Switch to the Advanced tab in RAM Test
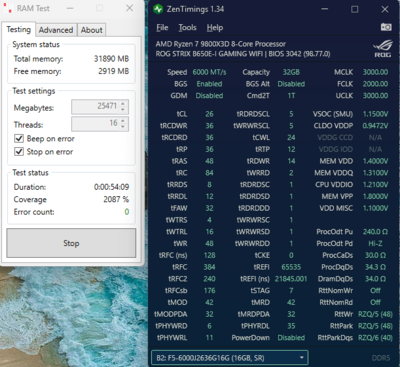 pyautogui.click(x=56, y=30)
